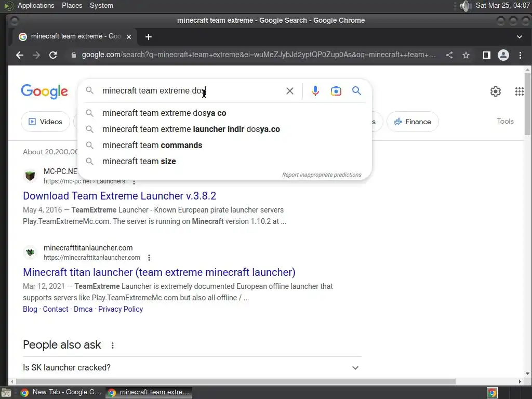Viewport: 532px width, 399px height.
Task: Click the clock showing Sat Mar 25
Action: point(502,5)
